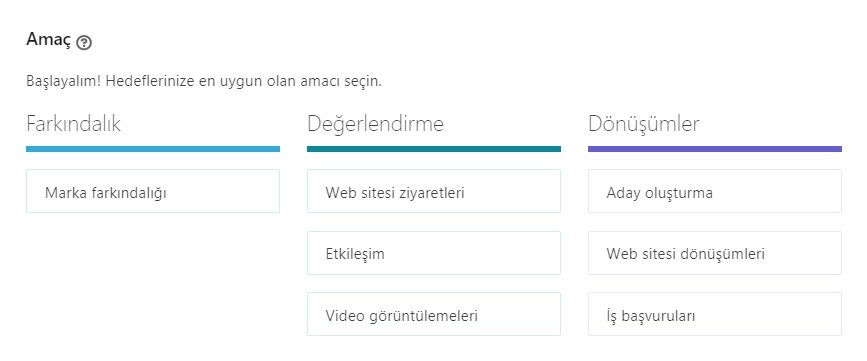Click the Dönüşümler column heading
The height and width of the screenshot is (361, 867).
tap(644, 124)
